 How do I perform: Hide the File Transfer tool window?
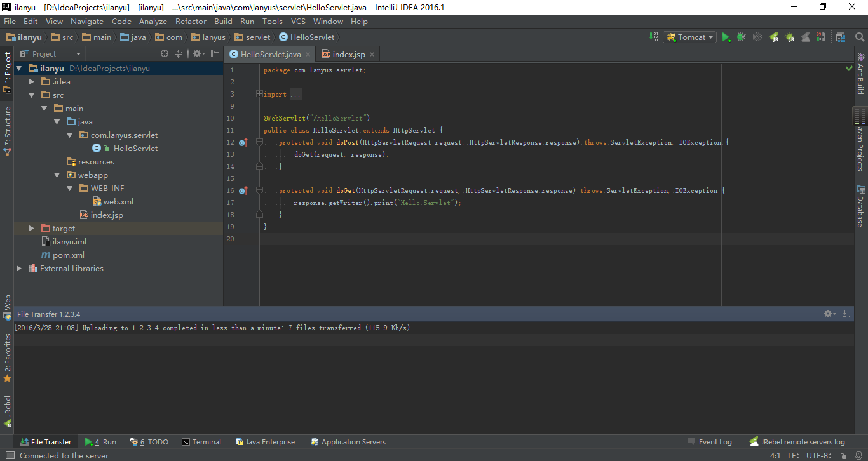[x=846, y=314]
